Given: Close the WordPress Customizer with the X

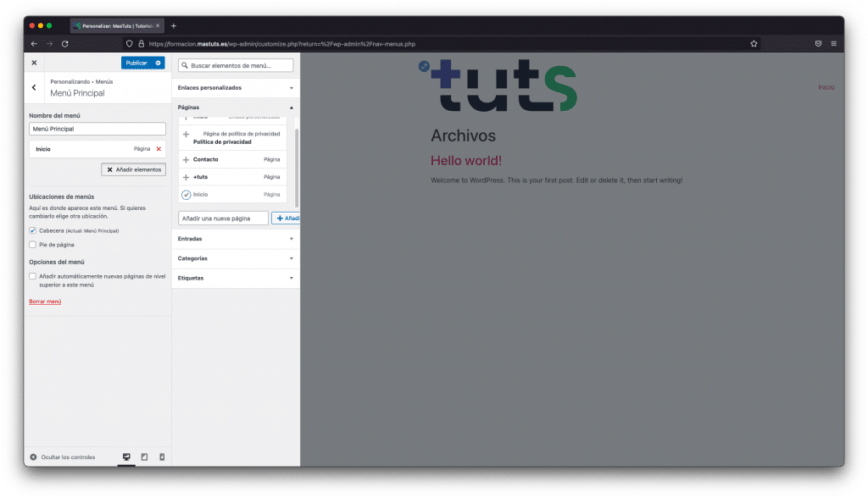Looking at the screenshot, I should (x=34, y=63).
